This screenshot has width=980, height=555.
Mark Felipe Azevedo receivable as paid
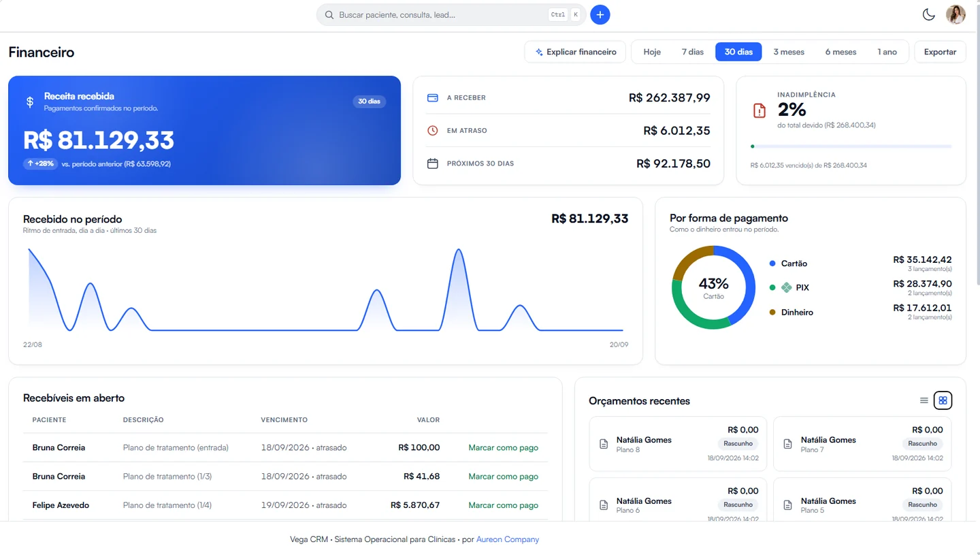(x=503, y=505)
